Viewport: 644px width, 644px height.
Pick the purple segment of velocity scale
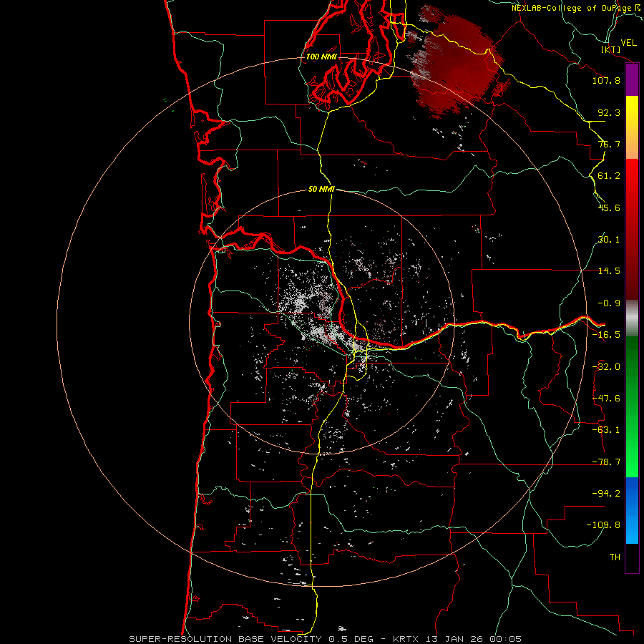(632, 80)
